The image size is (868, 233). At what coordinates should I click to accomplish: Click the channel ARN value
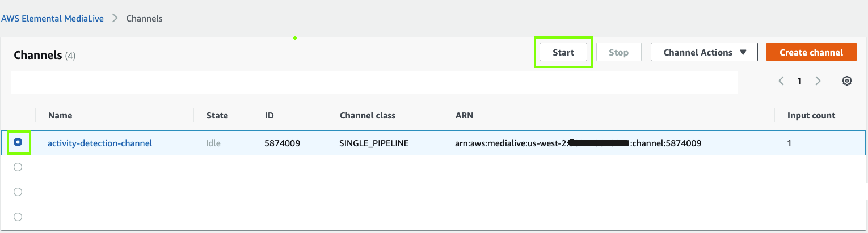pyautogui.click(x=578, y=143)
